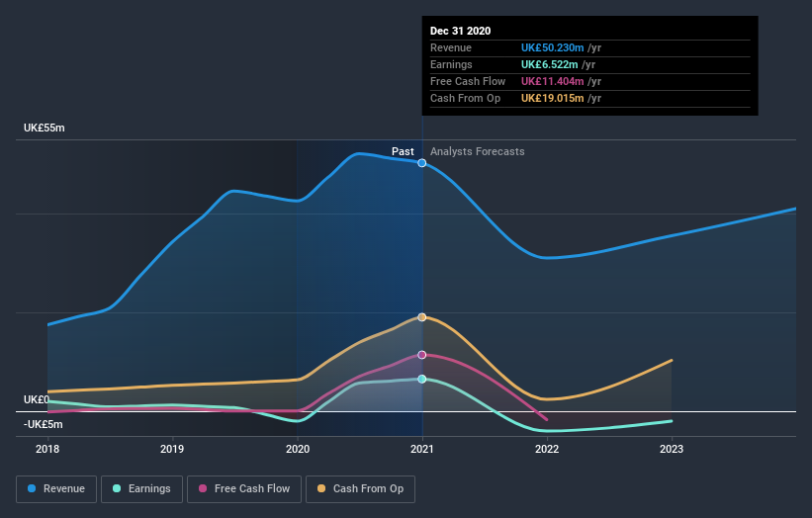Viewport: 812px width, 518px height.
Task: Click the 2023 x-axis label
Action: [x=672, y=449]
